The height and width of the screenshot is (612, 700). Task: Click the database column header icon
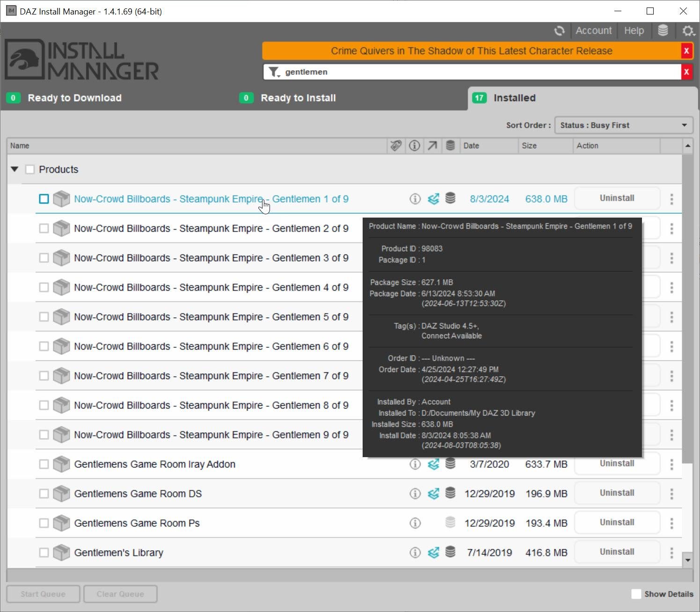point(450,146)
